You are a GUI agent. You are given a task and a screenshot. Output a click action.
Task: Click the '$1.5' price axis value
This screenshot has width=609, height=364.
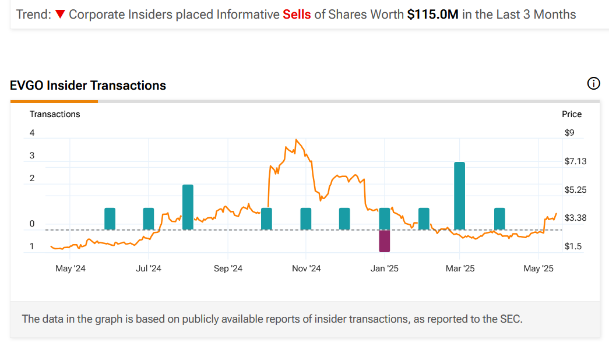coord(573,246)
